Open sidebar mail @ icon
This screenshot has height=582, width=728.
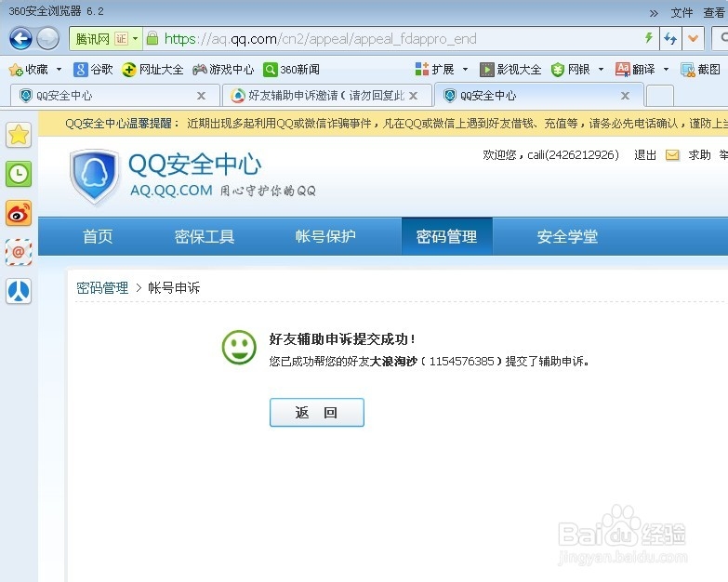tap(19, 252)
